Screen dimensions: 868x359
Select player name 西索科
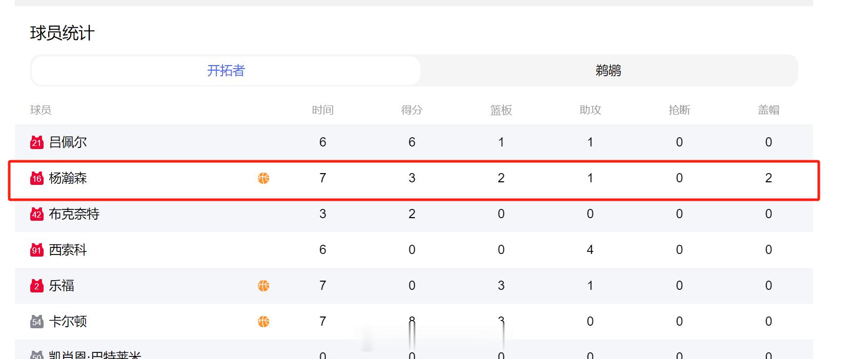pyautogui.click(x=68, y=250)
